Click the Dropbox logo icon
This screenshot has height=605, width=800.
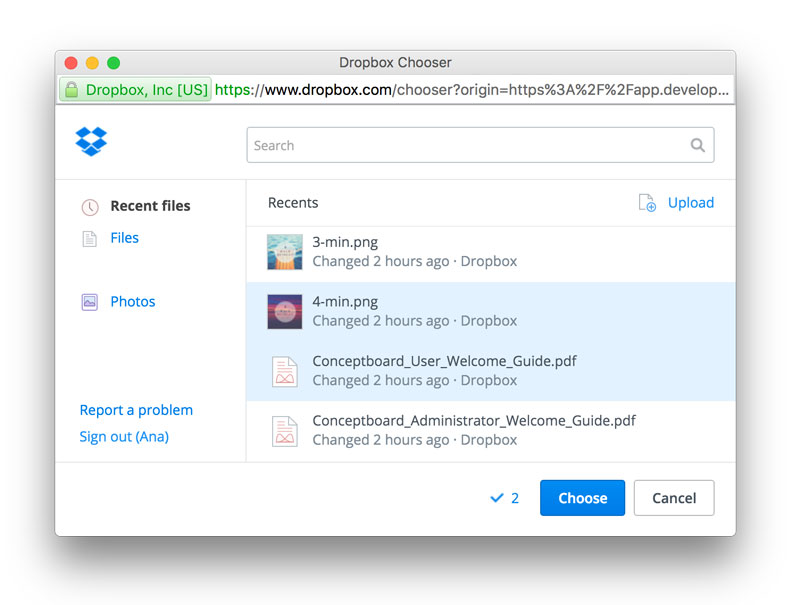[91, 141]
